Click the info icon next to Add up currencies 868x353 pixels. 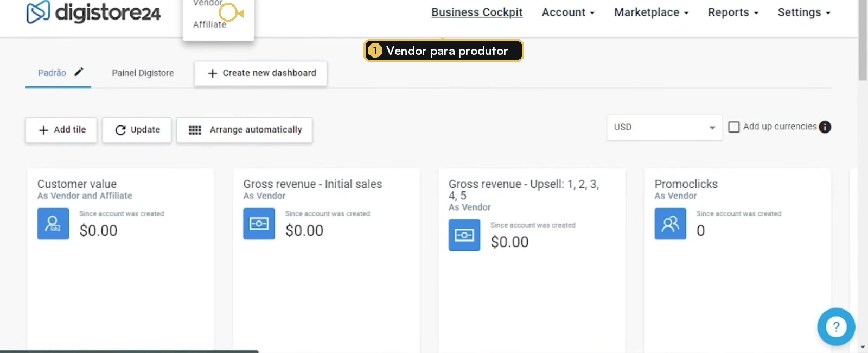coord(825,127)
